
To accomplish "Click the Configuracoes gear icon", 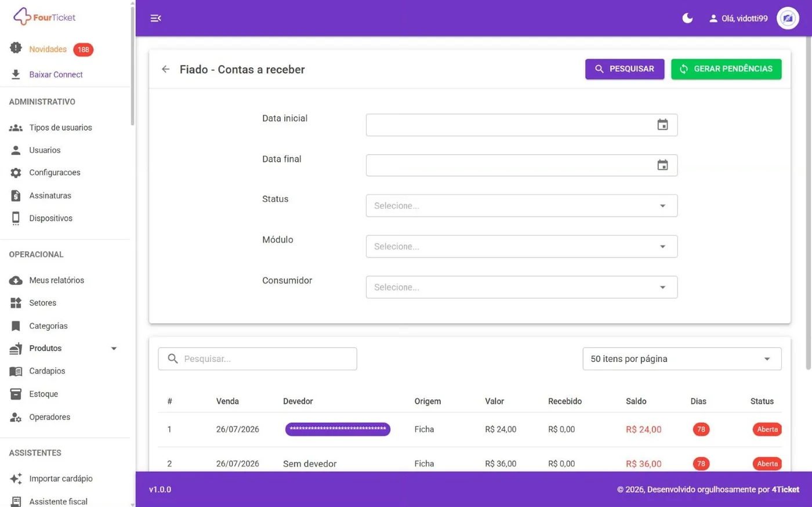I will pos(16,173).
